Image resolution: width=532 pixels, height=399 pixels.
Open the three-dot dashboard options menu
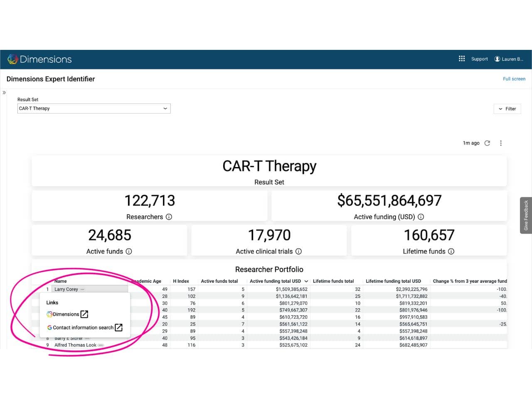(501, 143)
